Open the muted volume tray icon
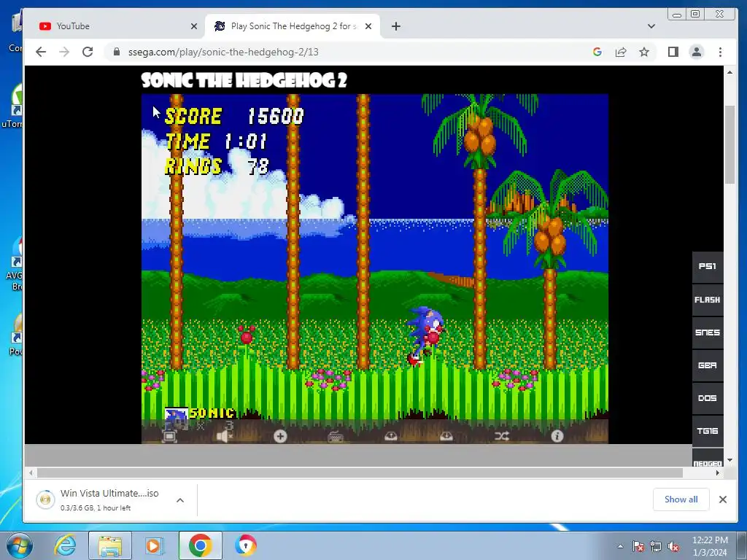747x560 pixels. [673, 546]
